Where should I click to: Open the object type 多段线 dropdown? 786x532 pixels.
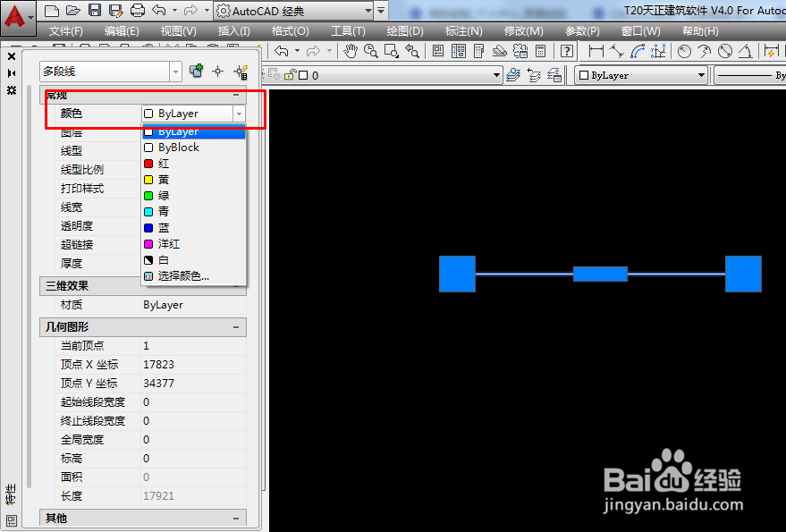[x=175, y=72]
